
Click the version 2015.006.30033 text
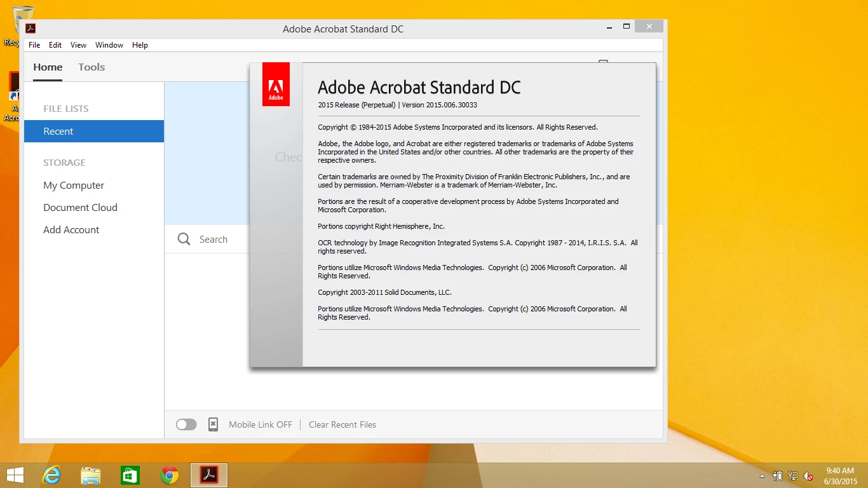[440, 105]
